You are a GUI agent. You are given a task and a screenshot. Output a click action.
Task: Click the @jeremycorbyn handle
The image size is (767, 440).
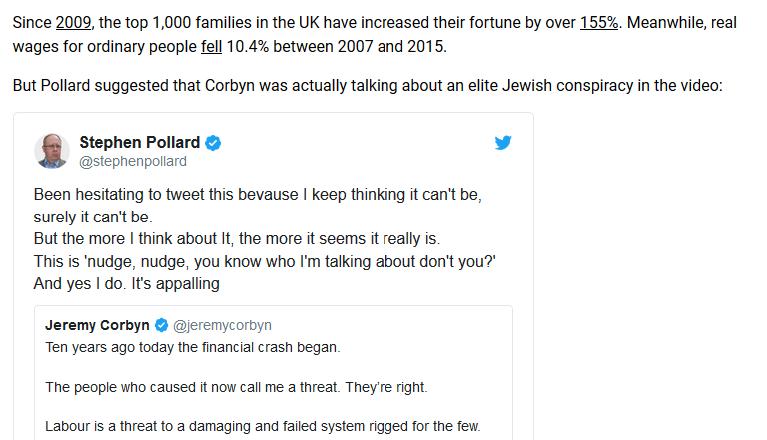point(222,325)
